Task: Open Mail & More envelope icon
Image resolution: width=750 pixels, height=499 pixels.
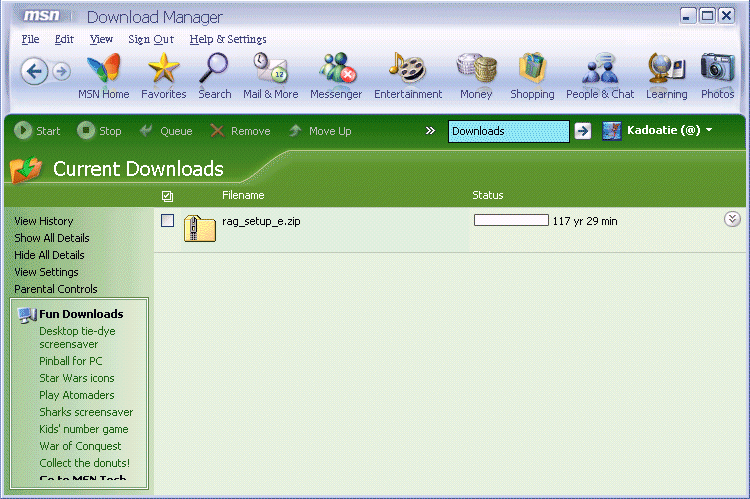Action: pyautogui.click(x=270, y=68)
